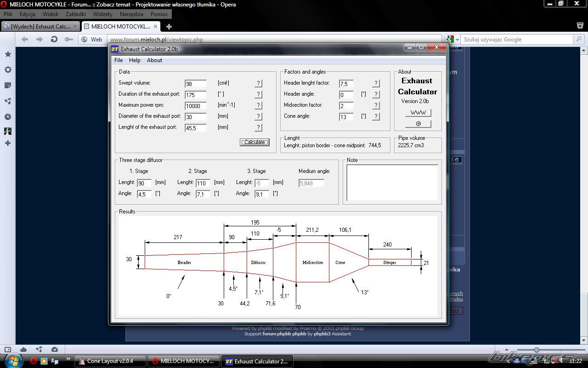Click the Maximum power rpm field
Screen dimensions: 588x368
point(196,106)
